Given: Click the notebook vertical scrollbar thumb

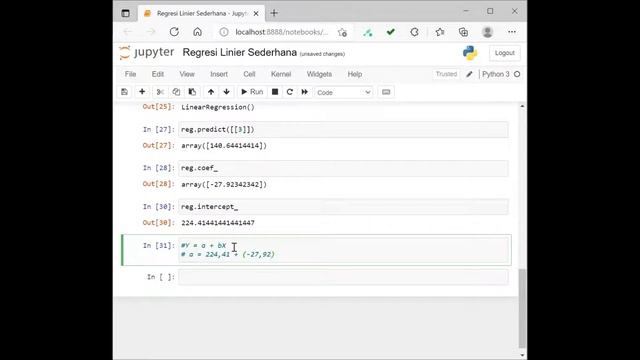Looking at the screenshot, I should click(522, 308).
